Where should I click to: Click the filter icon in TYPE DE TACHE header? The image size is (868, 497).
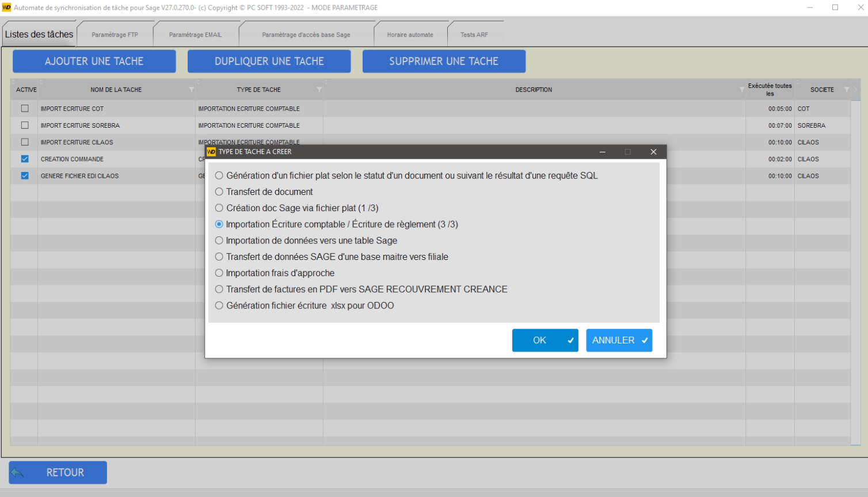click(x=319, y=90)
